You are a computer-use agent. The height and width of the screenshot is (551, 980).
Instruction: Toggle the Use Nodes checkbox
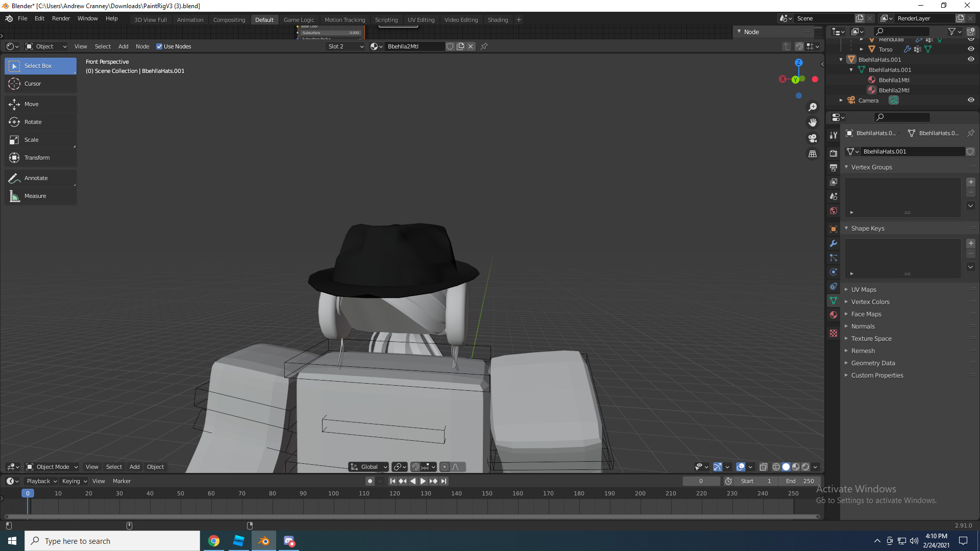tap(160, 46)
